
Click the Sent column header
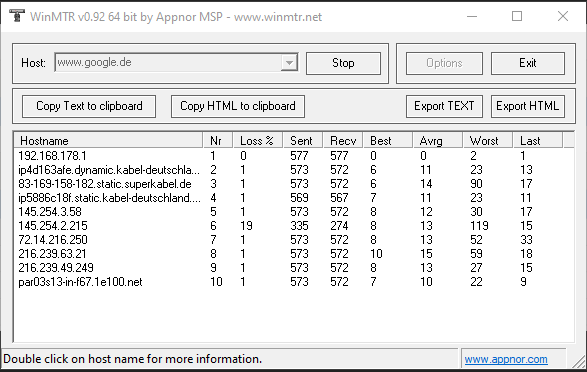[303, 141]
